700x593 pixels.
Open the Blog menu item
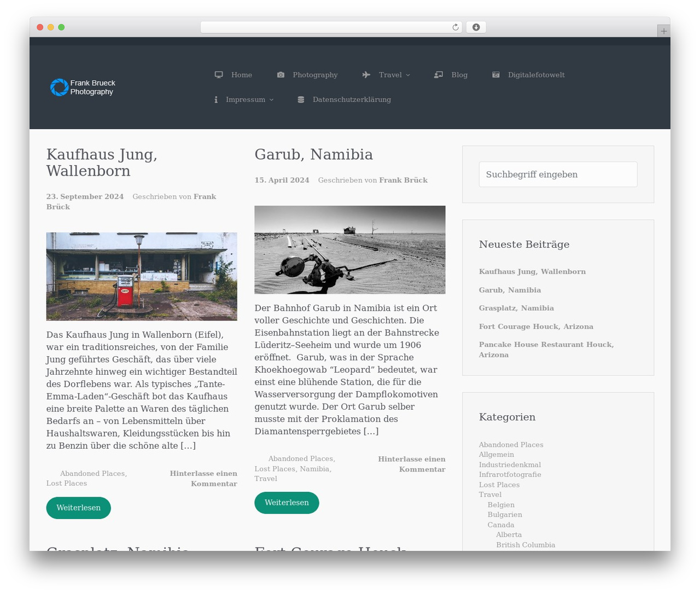(459, 75)
